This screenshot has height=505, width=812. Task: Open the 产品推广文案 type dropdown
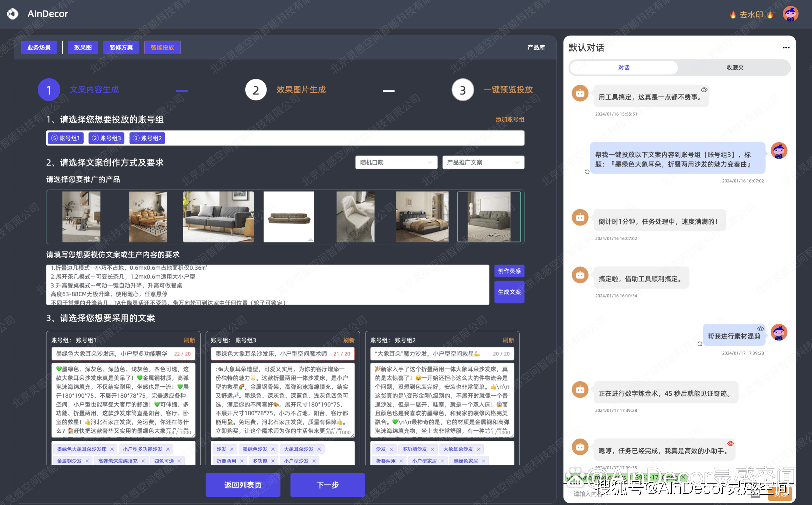(x=483, y=163)
